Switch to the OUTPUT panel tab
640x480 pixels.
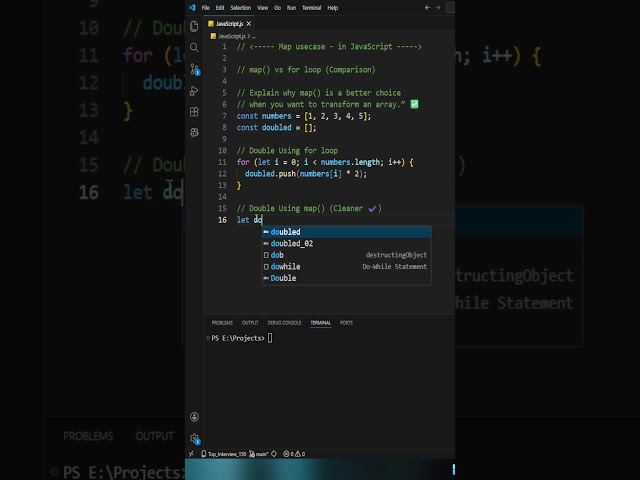[x=250, y=323]
